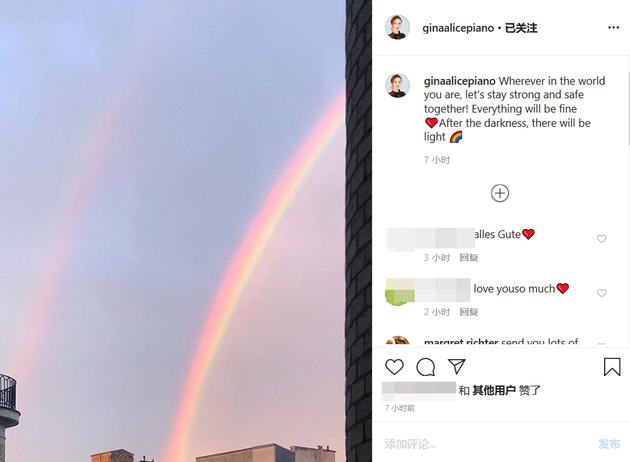Reply to the 'alles Gute' comment

(468, 258)
